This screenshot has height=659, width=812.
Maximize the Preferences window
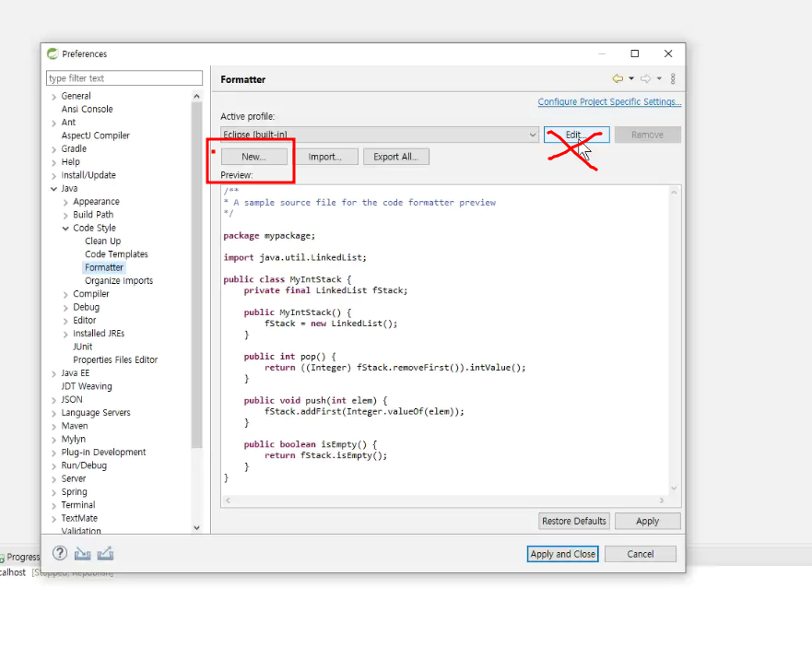point(635,53)
